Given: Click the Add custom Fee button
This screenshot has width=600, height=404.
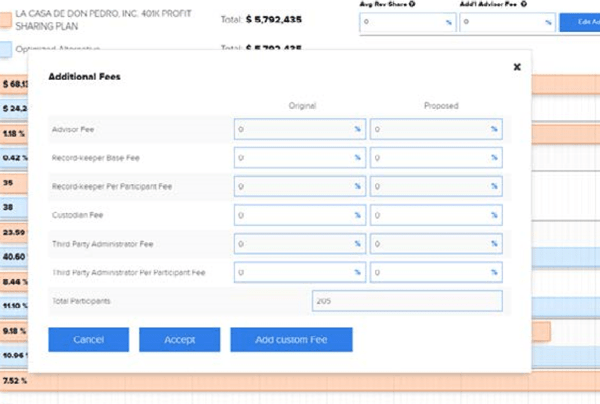Looking at the screenshot, I should point(291,340).
